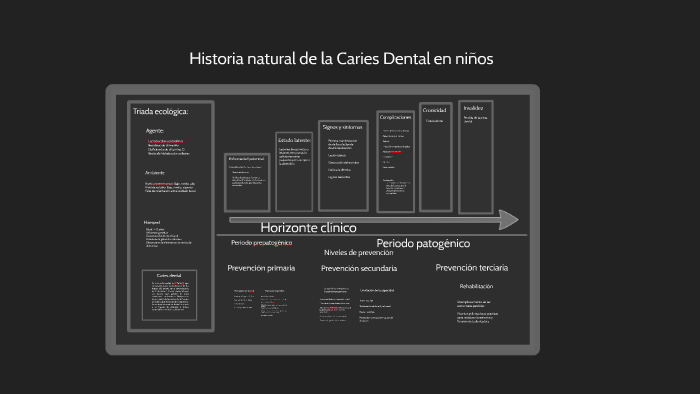Click the 'Niveles de prevención' label
Screen dimensions: 700x394
point(358,253)
